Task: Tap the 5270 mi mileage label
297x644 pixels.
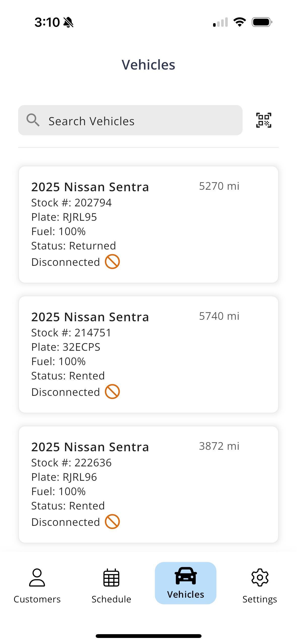Action: click(219, 186)
